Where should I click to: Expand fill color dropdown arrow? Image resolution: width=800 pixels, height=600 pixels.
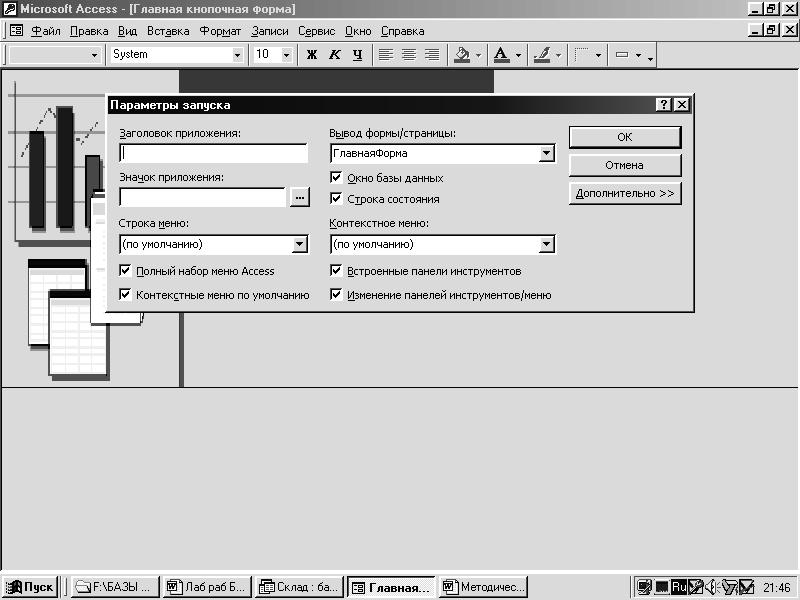tap(478, 55)
